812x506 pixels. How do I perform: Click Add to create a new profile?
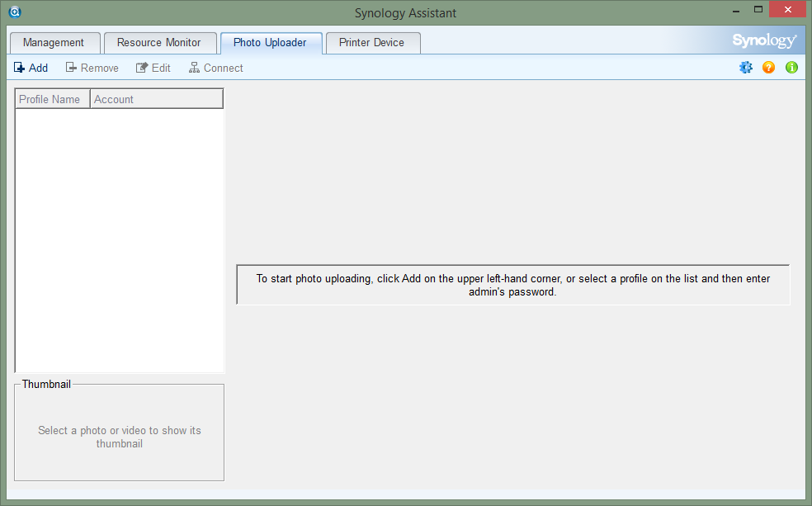[31, 68]
